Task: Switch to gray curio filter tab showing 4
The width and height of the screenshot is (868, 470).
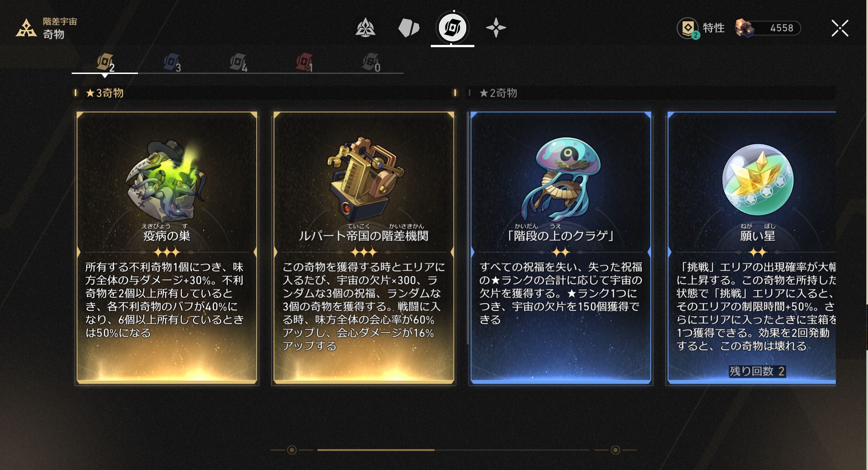Action: point(238,63)
